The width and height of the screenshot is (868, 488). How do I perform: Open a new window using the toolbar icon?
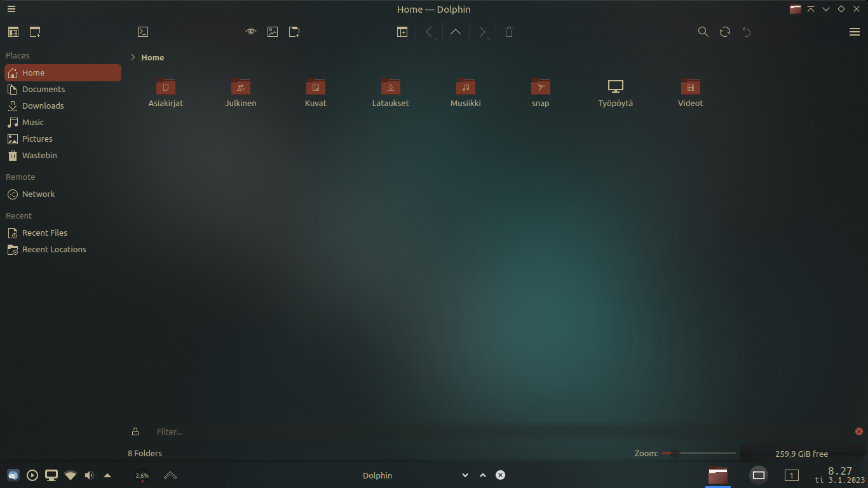click(x=35, y=32)
